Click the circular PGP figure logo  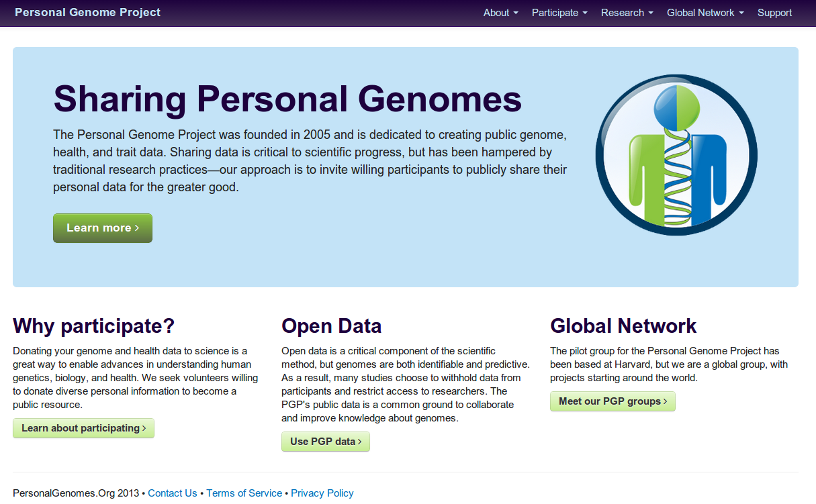click(676, 154)
